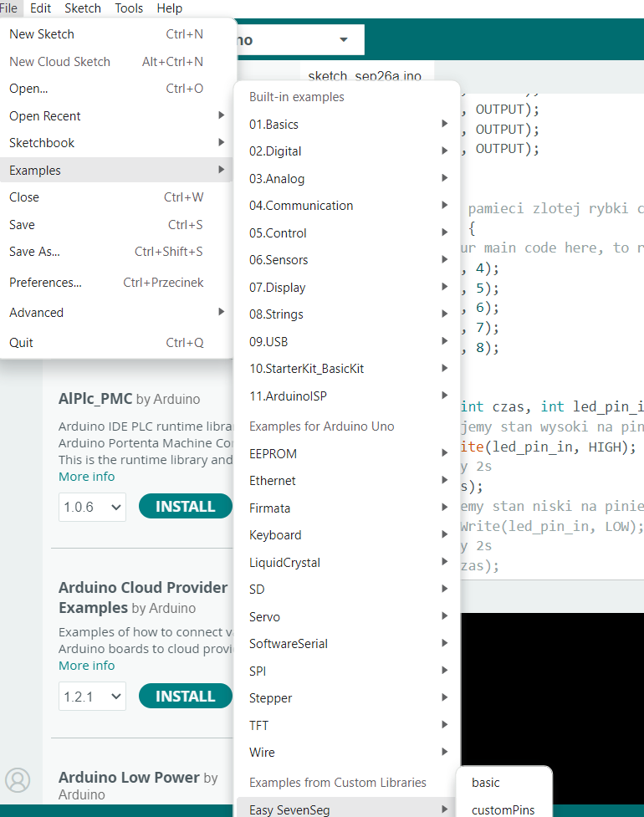Expand 02.Digital examples submenu
This screenshot has width=644, height=817.
pyautogui.click(x=348, y=151)
